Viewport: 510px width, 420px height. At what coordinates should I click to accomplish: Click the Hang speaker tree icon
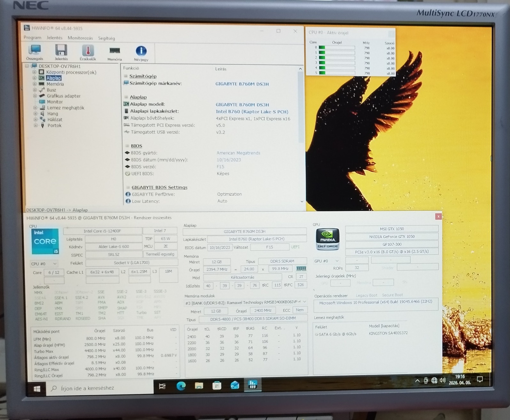pos(42,114)
